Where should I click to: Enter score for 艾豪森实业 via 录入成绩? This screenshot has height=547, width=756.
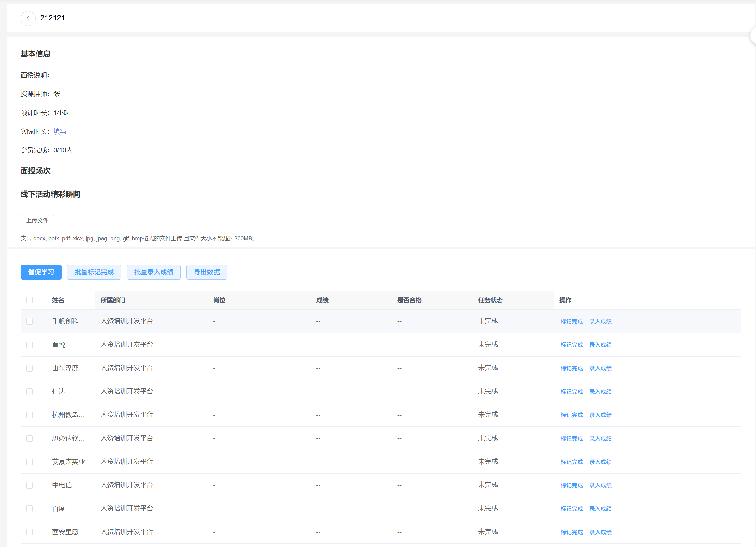tap(600, 462)
